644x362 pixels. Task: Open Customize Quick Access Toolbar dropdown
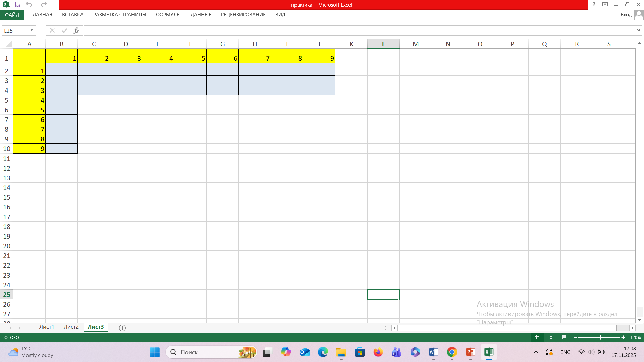(57, 5)
